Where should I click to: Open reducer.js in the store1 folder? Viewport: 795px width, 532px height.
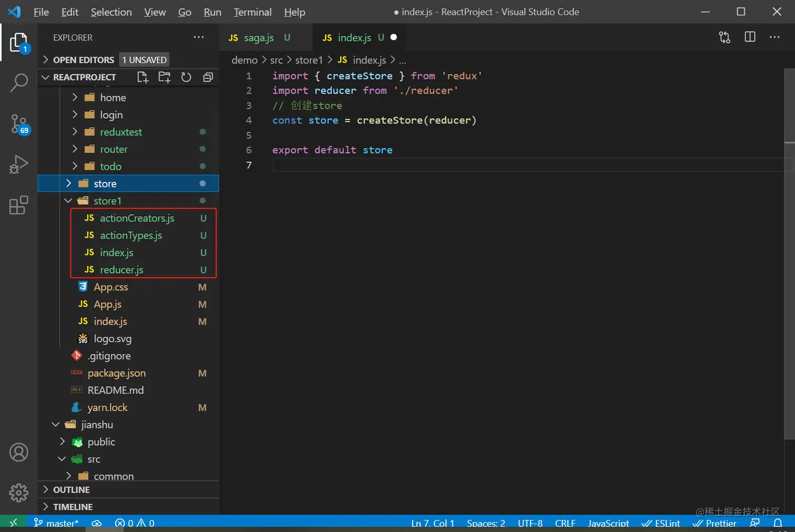[121, 270]
